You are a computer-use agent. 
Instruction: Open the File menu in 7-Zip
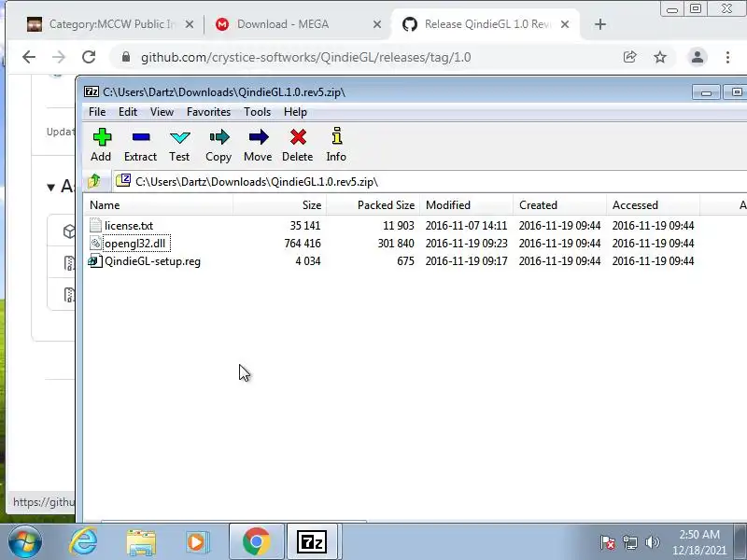[x=97, y=111]
